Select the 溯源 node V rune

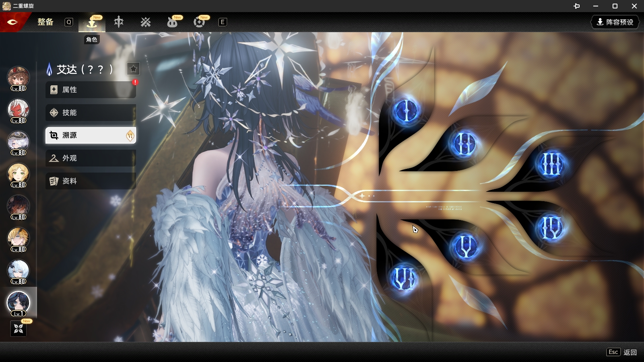point(465,246)
